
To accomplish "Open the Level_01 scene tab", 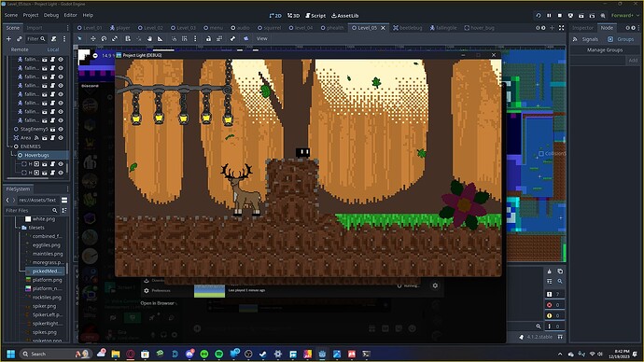I will [90, 28].
